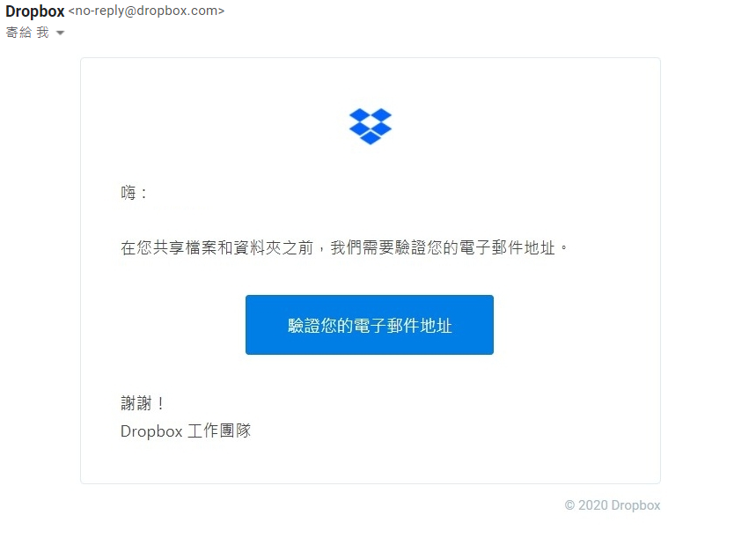Image resolution: width=756 pixels, height=552 pixels.
Task: Click 寄給 label before recipient name
Action: pos(18,33)
